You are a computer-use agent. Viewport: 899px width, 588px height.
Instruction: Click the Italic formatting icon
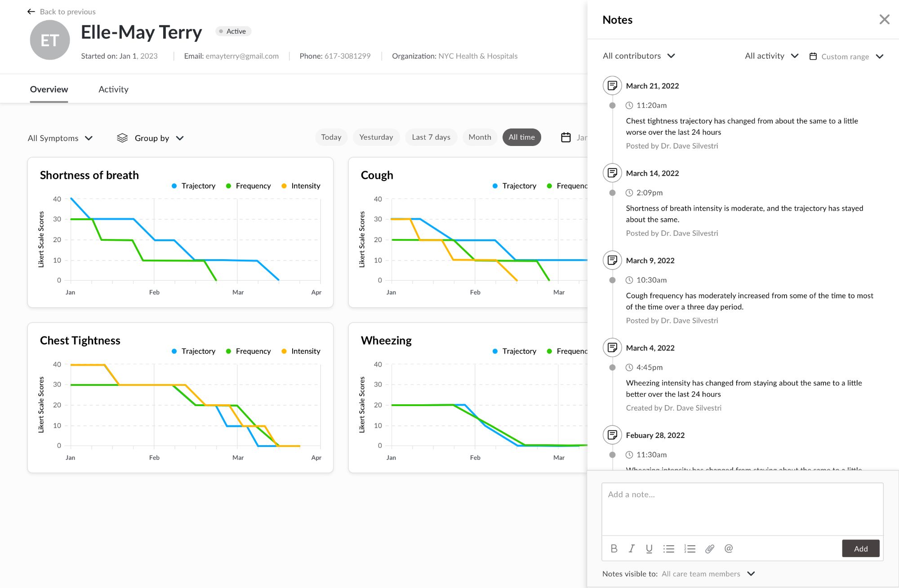tap(632, 548)
